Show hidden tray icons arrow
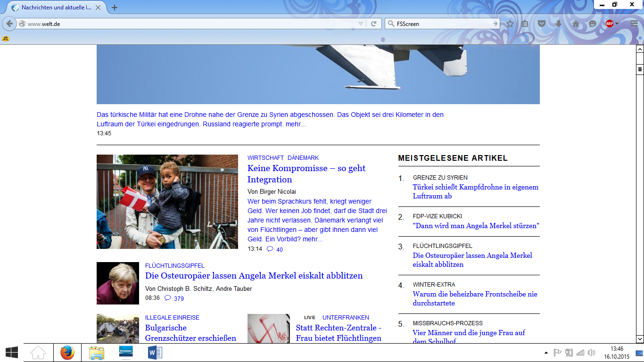The width and height of the screenshot is (644, 362). coord(546,353)
